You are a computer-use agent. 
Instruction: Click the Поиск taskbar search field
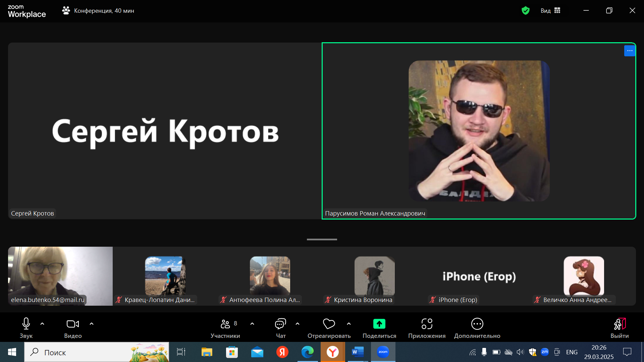97,352
